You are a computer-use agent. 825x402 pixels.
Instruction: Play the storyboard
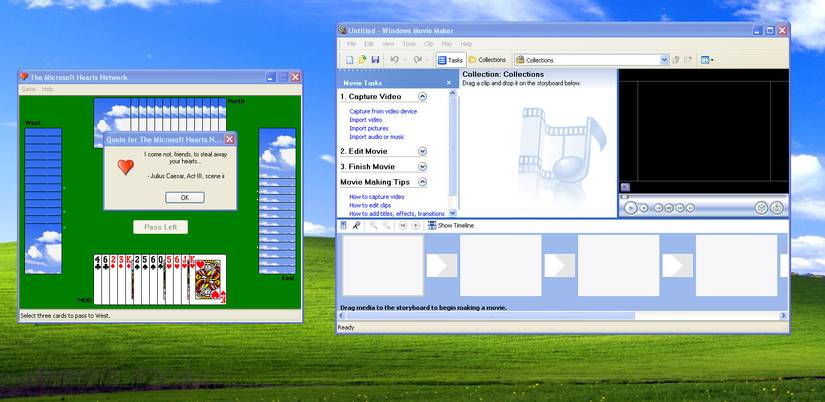pos(416,225)
